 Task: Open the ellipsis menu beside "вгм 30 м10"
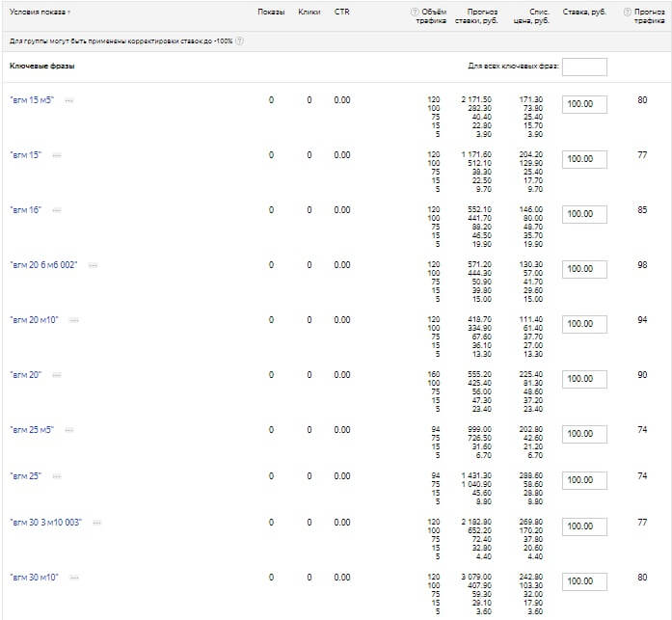pyautogui.click(x=73, y=578)
